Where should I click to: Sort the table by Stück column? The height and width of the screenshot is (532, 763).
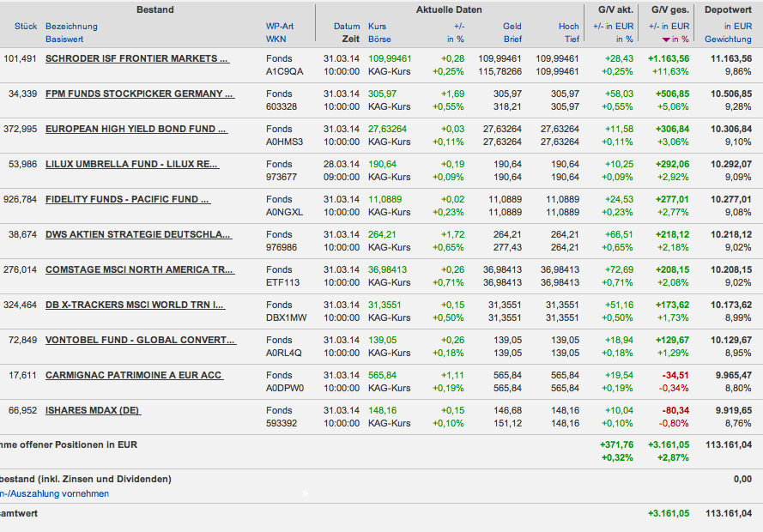26,27
